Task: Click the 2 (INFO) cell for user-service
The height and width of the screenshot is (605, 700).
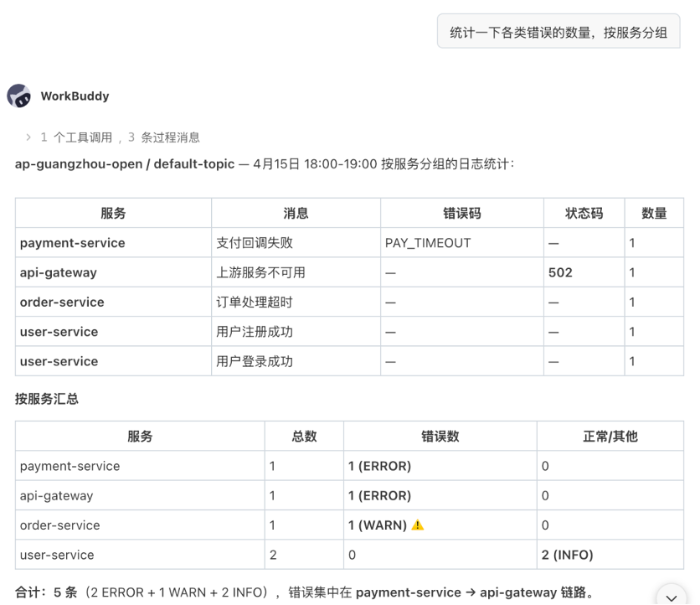Action: pyautogui.click(x=610, y=555)
